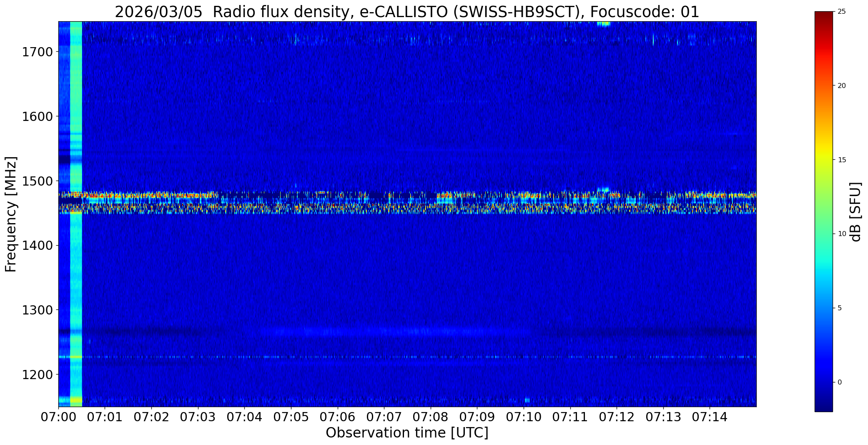868x445 pixels.
Task: Click the 07:03 time tick label
Action: pos(198,417)
